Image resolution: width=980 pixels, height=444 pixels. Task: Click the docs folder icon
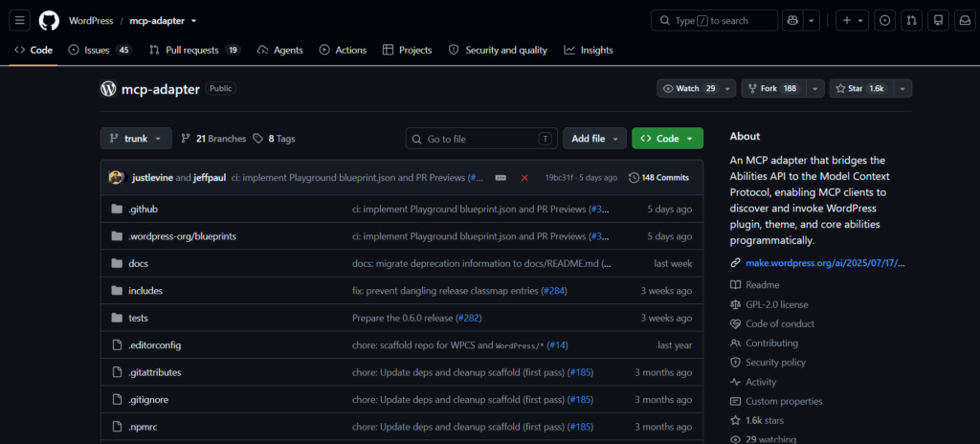click(x=116, y=263)
